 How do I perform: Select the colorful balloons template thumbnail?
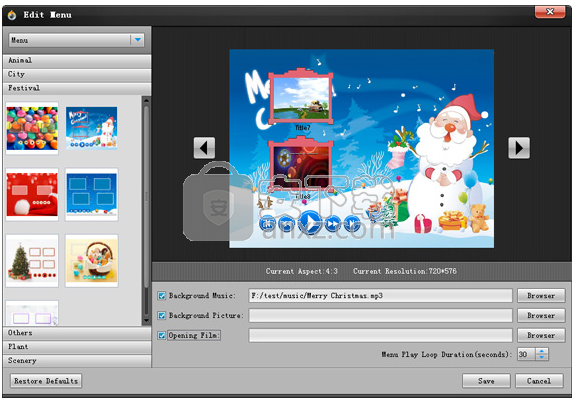(32, 128)
